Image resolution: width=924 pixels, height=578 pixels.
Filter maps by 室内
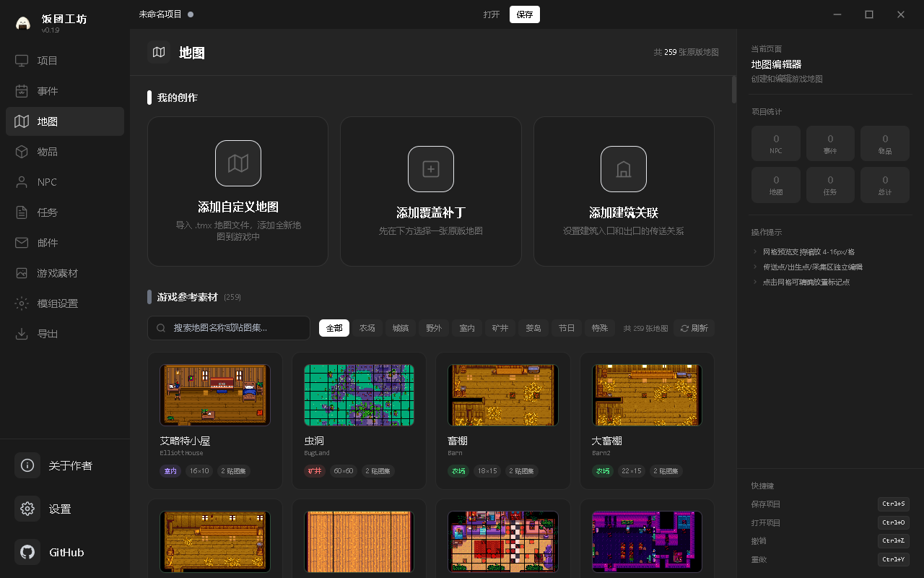[x=467, y=328]
